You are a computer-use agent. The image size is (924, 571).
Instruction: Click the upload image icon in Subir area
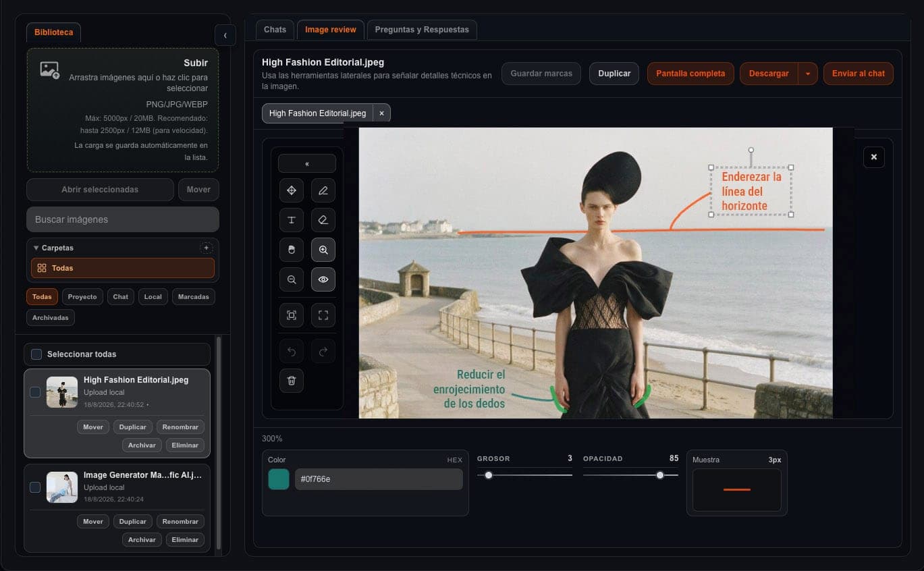tap(50, 70)
